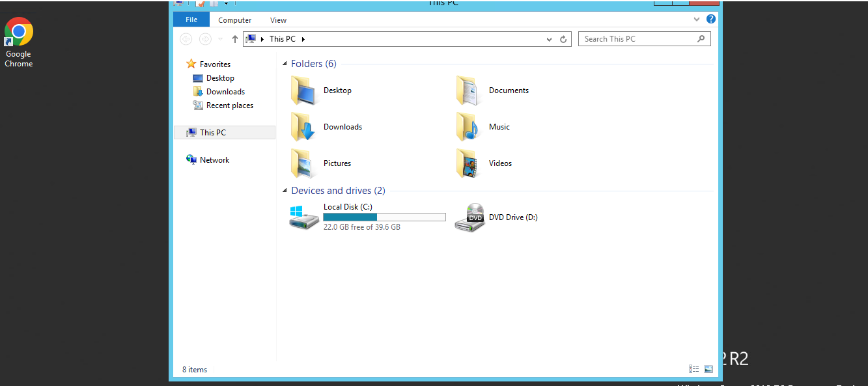Click the Help question mark icon
Image resolution: width=868 pixels, height=386 pixels.
coord(711,20)
